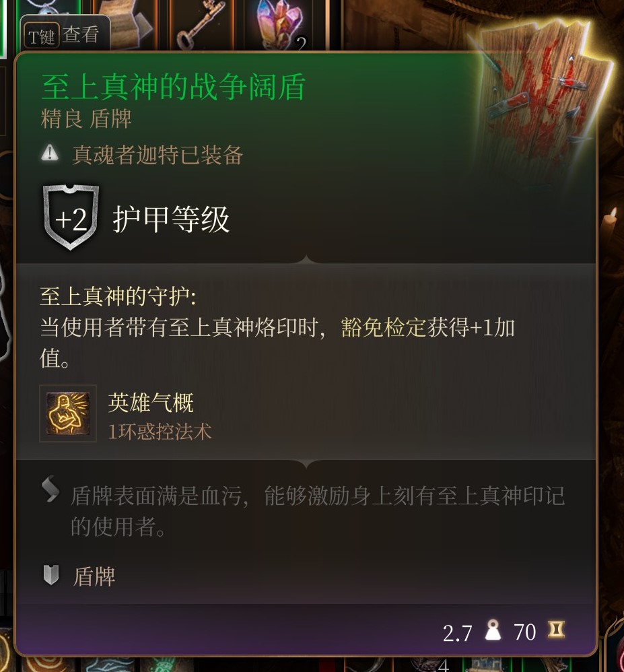Click the 护甲等级 label
Image resolution: width=624 pixels, height=672 pixels.
tap(171, 220)
